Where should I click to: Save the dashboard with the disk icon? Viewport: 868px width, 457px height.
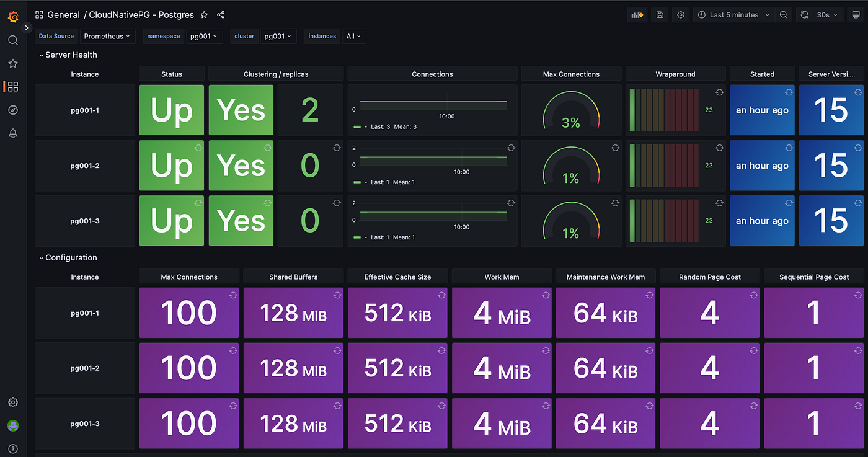[659, 14]
